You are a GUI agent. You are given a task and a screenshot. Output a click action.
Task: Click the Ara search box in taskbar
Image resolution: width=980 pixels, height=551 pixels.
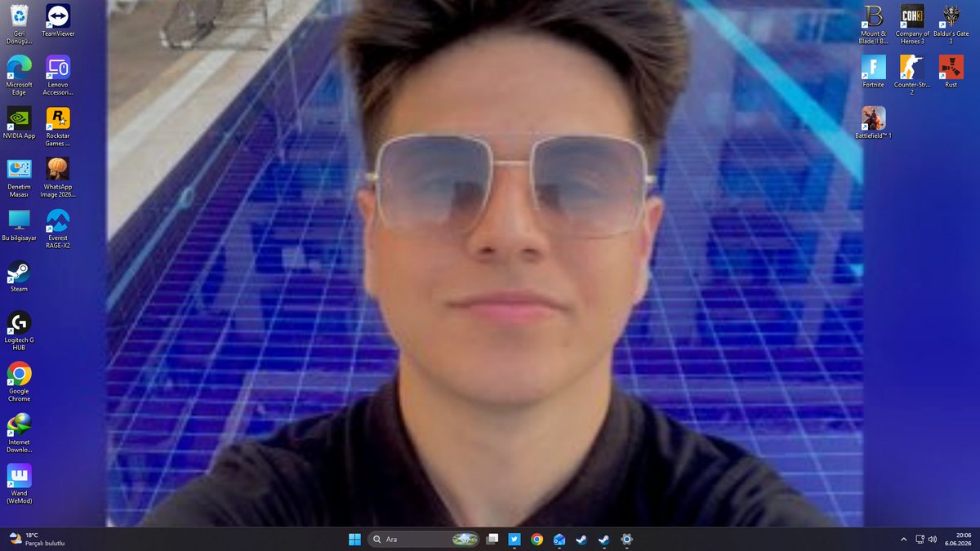pos(423,539)
